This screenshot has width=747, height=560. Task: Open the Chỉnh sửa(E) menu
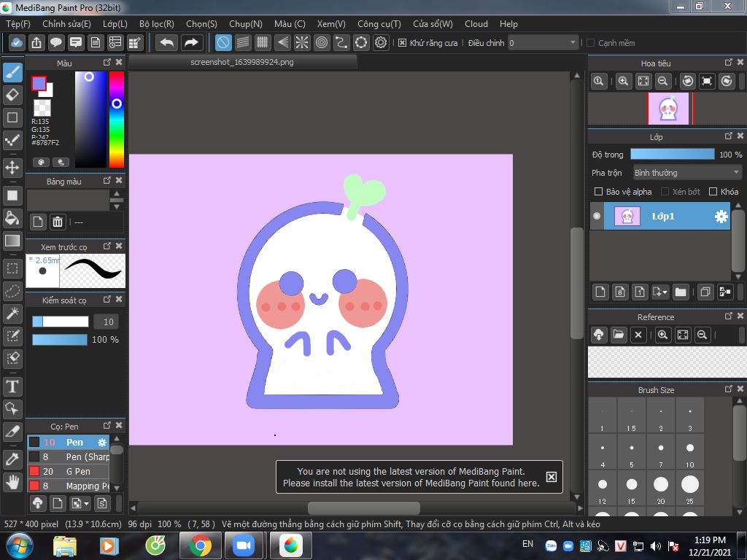66,24
